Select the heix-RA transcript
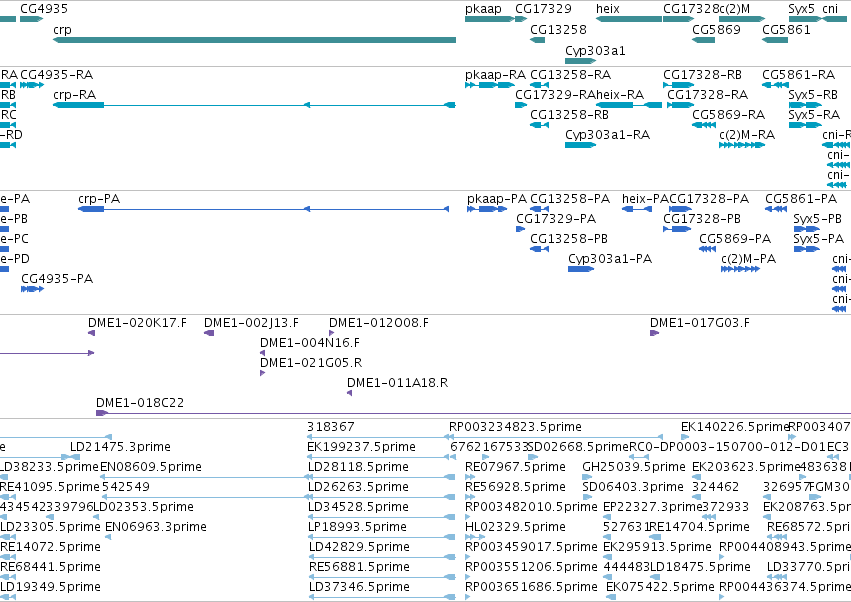Screen dimensions: 851x602 (628, 105)
